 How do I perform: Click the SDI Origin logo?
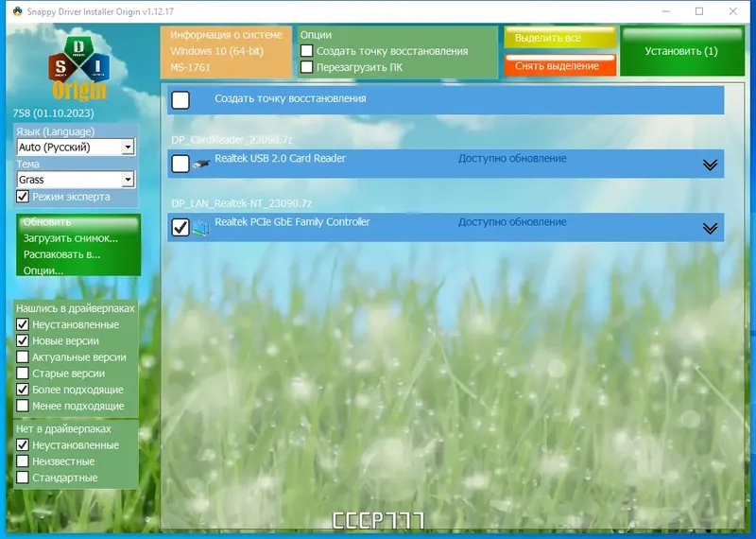[x=79, y=67]
